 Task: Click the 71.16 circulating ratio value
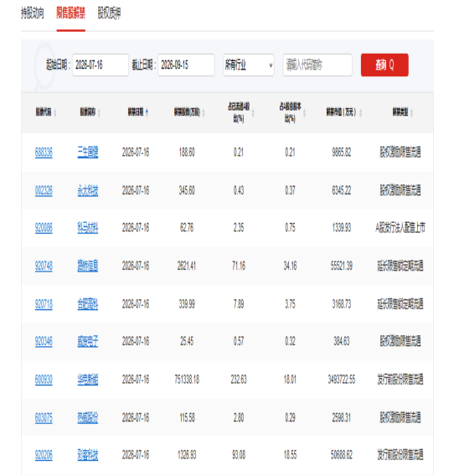(239, 266)
